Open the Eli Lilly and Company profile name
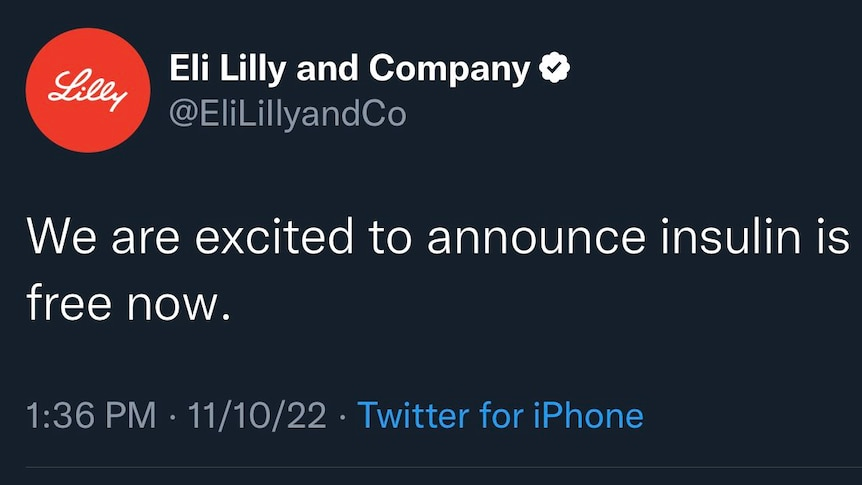The width and height of the screenshot is (862, 485). (350, 69)
